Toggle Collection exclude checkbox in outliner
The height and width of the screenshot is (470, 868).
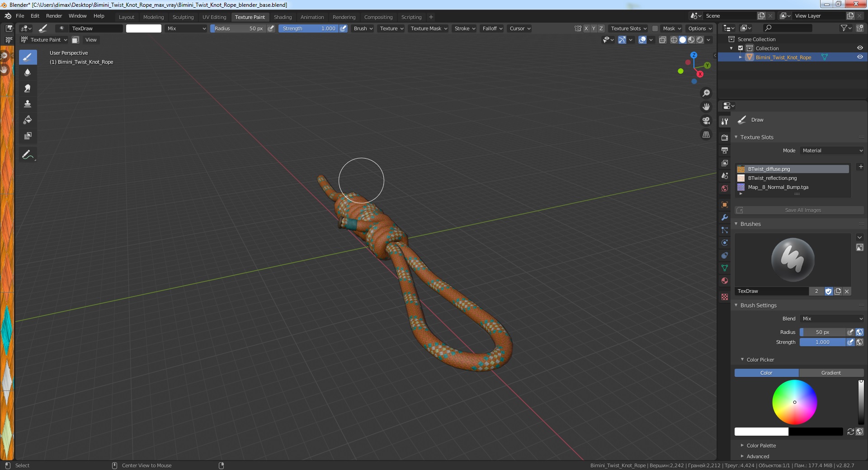pyautogui.click(x=741, y=48)
